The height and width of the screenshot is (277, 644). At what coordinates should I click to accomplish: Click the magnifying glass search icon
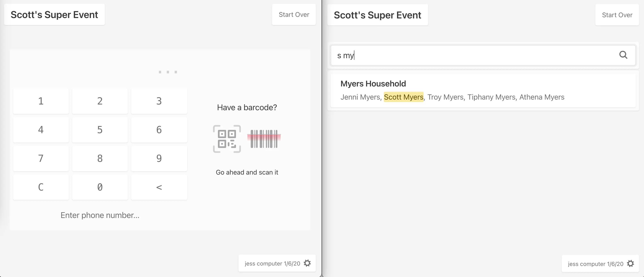623,55
